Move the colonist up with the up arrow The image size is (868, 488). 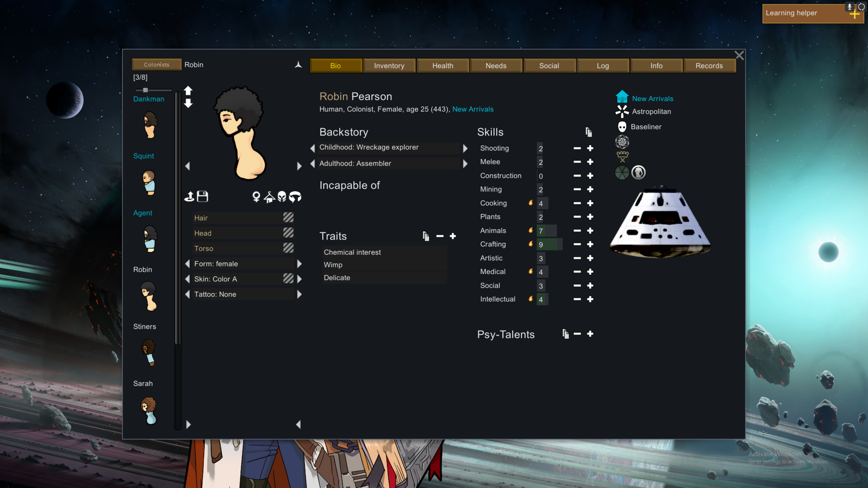[x=188, y=90]
